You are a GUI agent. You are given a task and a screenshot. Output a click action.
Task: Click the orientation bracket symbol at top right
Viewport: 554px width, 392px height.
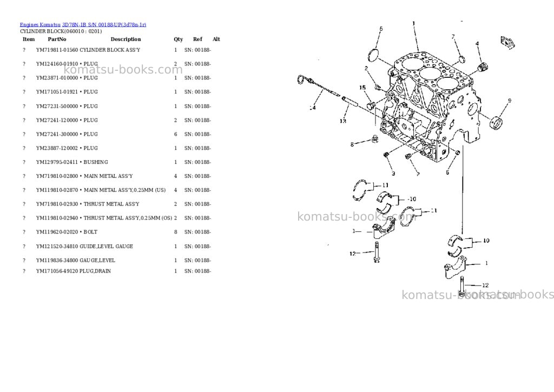[507, 42]
